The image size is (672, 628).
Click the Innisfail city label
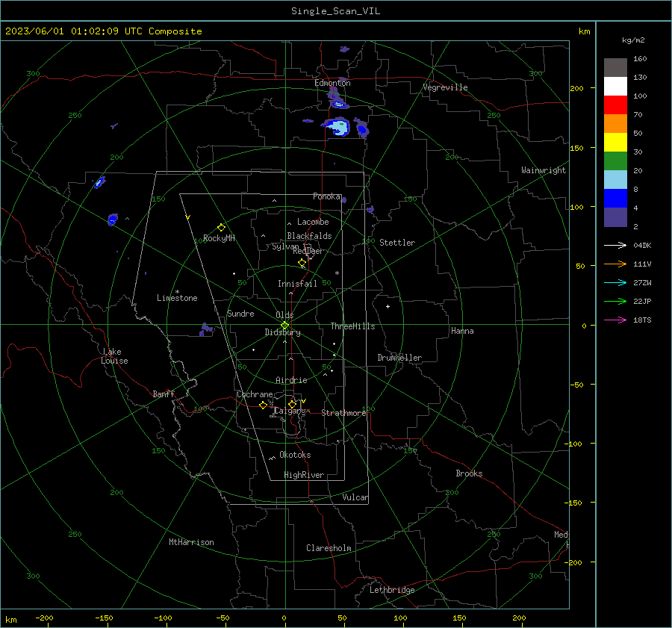297,284
